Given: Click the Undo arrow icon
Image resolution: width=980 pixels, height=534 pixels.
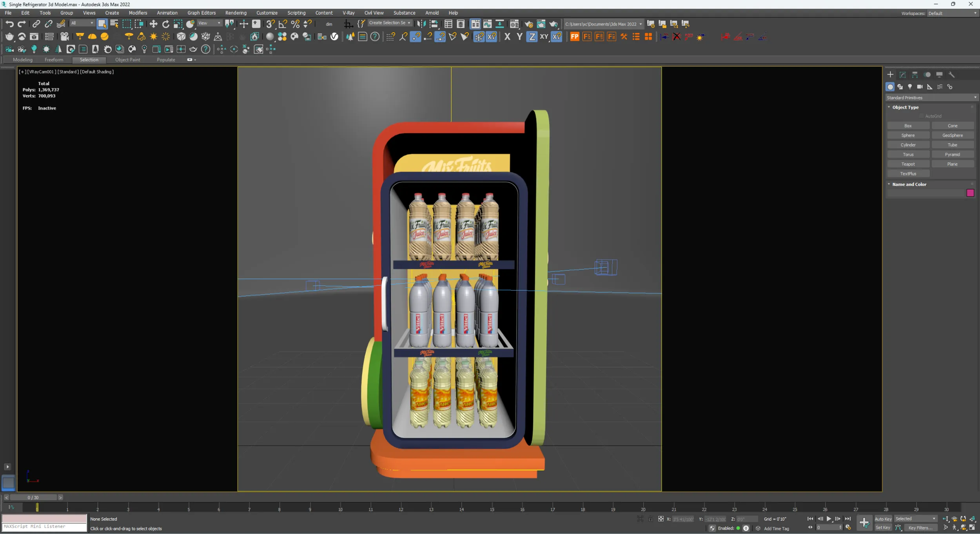Looking at the screenshot, I should [x=9, y=24].
